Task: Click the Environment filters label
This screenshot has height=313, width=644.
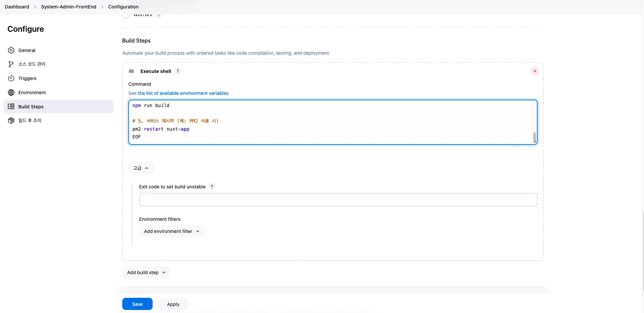Action: 160,219
